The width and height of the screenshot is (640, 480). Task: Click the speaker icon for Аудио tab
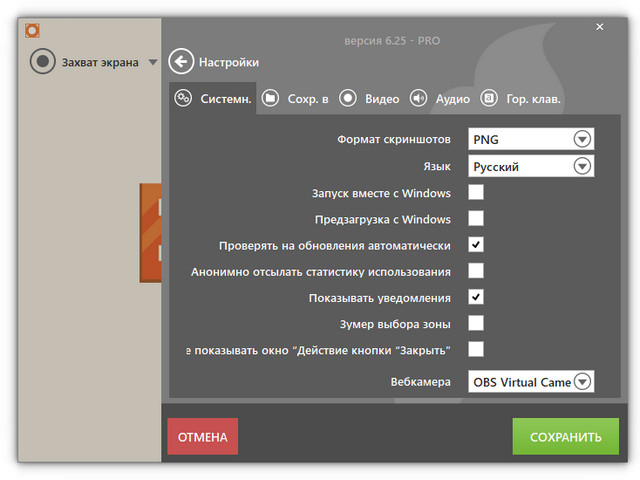pos(418,98)
